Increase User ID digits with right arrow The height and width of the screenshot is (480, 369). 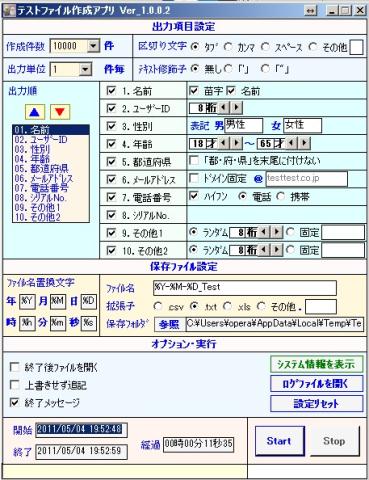(x=236, y=108)
